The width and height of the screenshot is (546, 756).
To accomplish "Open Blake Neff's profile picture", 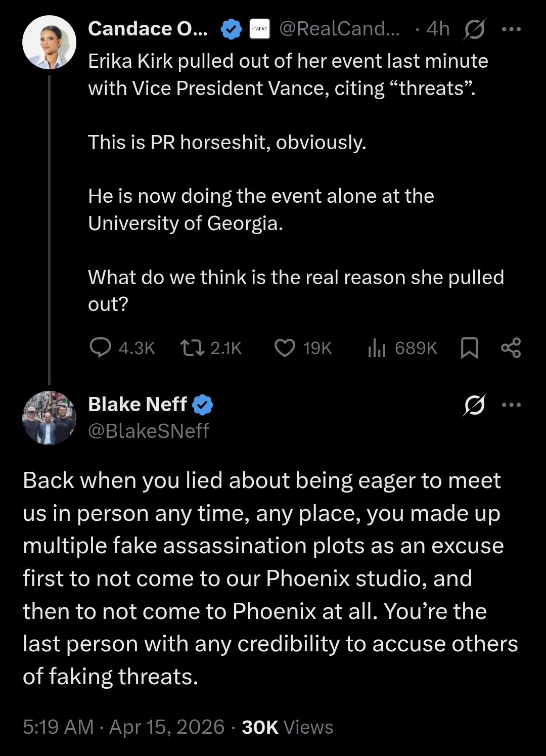I will [49, 418].
